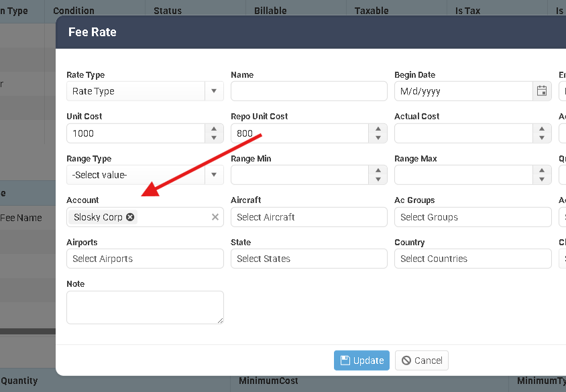Open the Select Aircraft multiselect
566x392 pixels.
coord(308,217)
